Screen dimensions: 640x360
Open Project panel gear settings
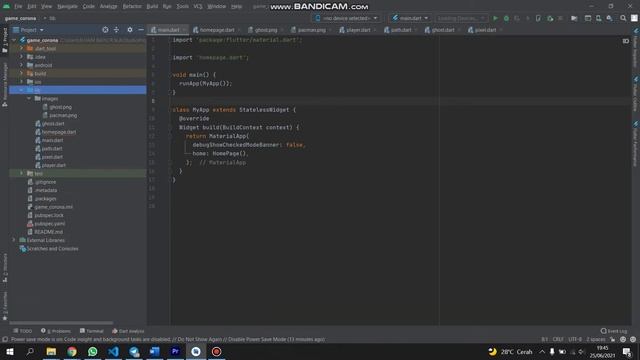pyautogui.click(x=130, y=30)
